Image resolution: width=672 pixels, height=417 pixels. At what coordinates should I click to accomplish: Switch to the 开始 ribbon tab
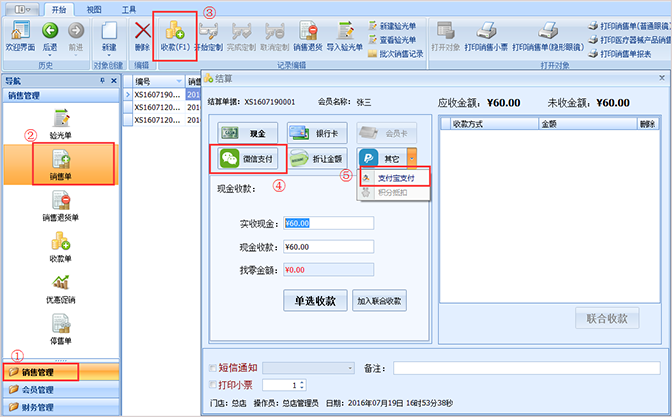pos(59,9)
